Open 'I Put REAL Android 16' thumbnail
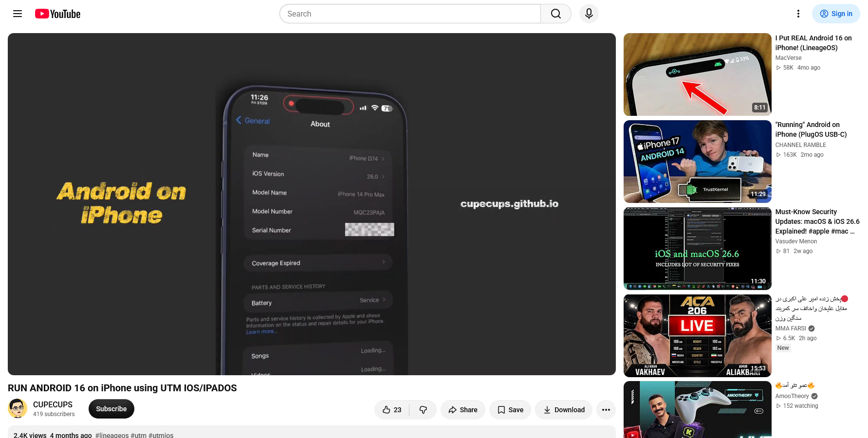The image size is (868, 438). point(698,74)
